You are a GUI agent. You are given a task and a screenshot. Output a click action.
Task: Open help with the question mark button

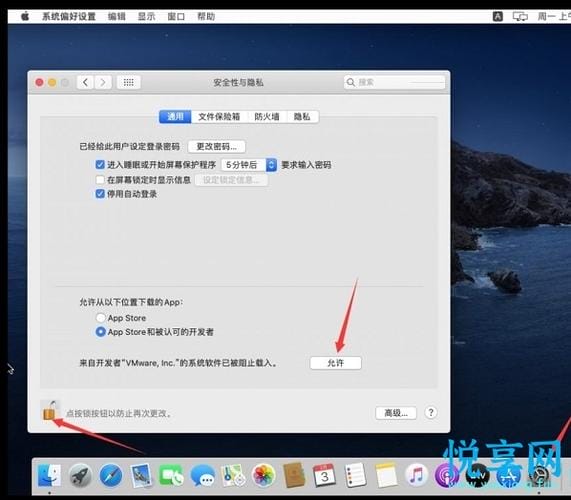431,413
